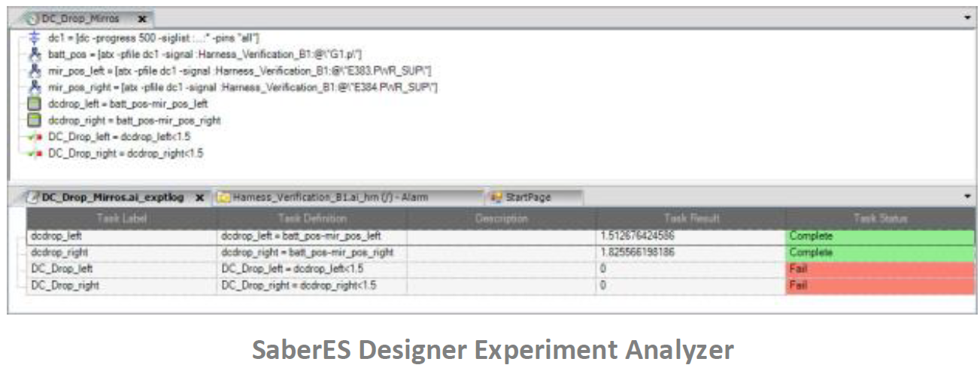The image size is (980, 368).
Task: Close the DC_Drop_Mirros top tab
Action: click(x=141, y=18)
